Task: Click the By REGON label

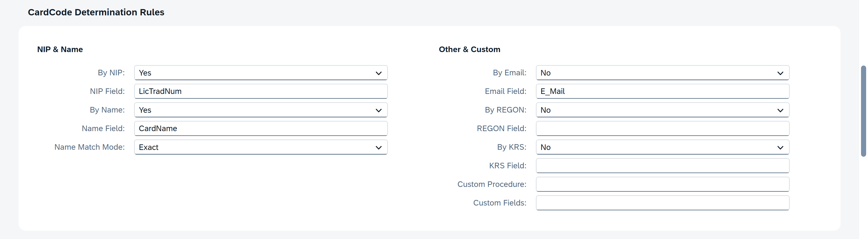Action: 505,110
